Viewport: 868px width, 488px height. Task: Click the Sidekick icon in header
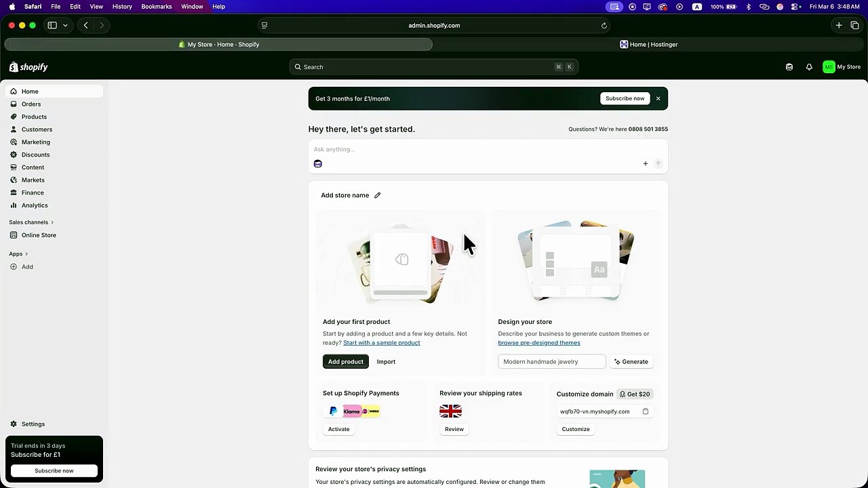[789, 67]
